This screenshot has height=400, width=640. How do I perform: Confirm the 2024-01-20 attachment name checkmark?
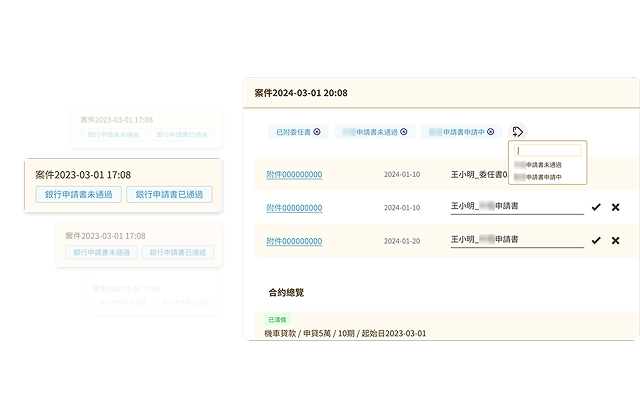[596, 240]
